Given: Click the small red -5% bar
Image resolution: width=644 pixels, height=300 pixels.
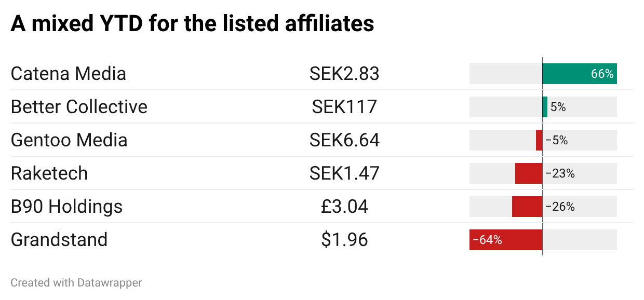Looking at the screenshot, I should click(x=539, y=140).
